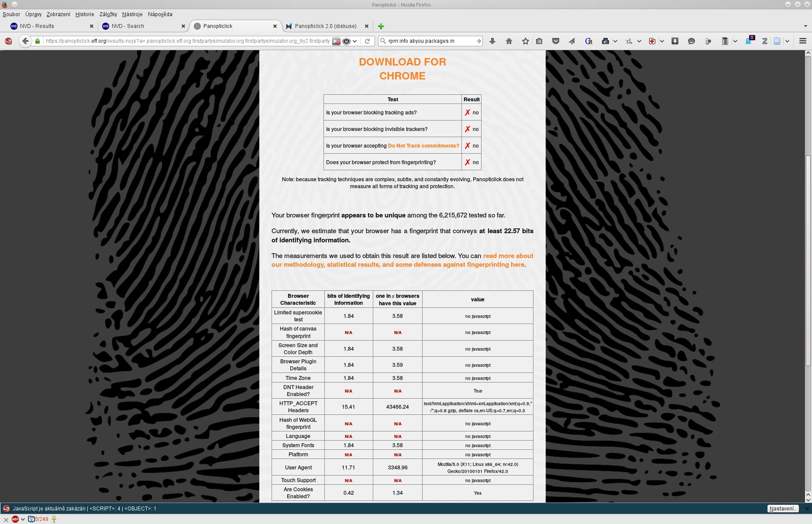Submit search with the go arrow
Viewport: 812px width, 524px height.
(478, 41)
